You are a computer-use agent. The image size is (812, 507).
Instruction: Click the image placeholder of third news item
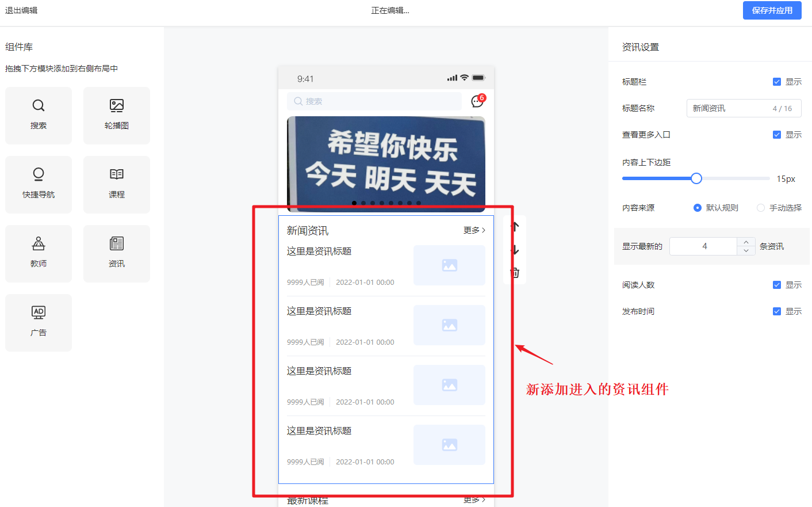tap(449, 385)
